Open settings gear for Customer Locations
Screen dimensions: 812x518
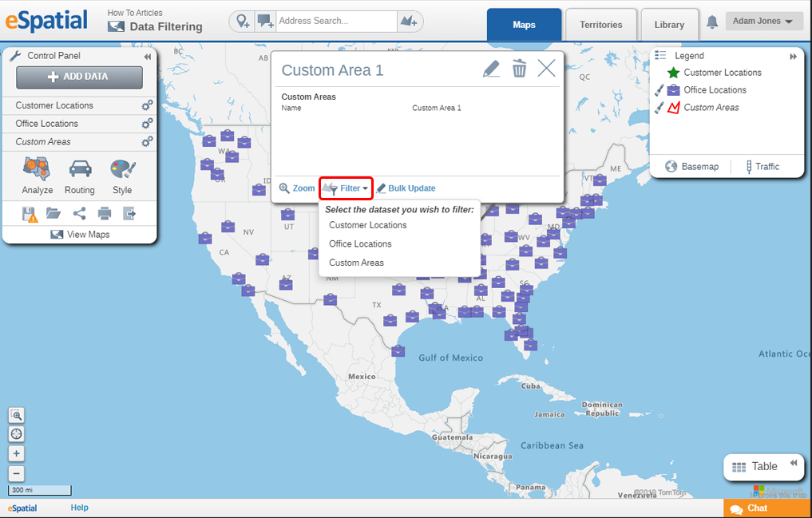147,105
